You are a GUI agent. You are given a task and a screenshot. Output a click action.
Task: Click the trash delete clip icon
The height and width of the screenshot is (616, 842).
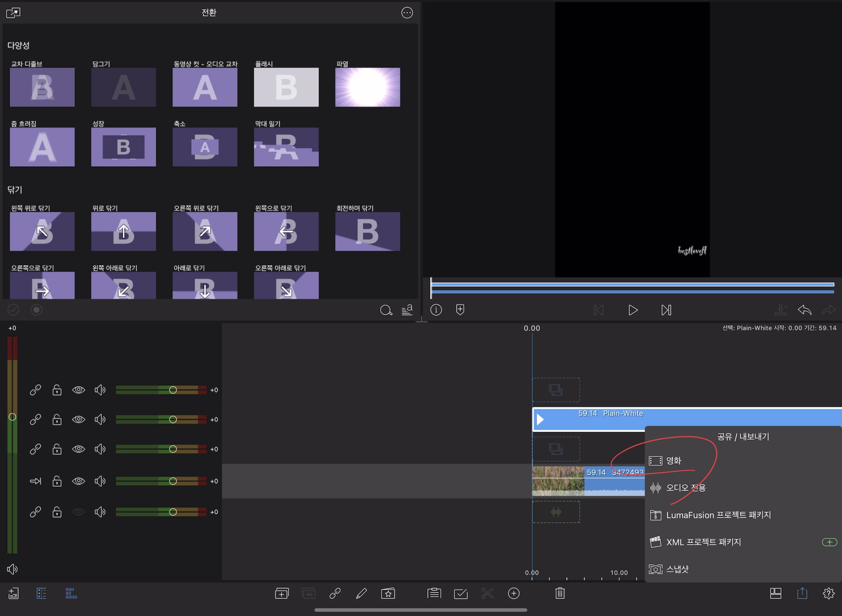pos(560,593)
